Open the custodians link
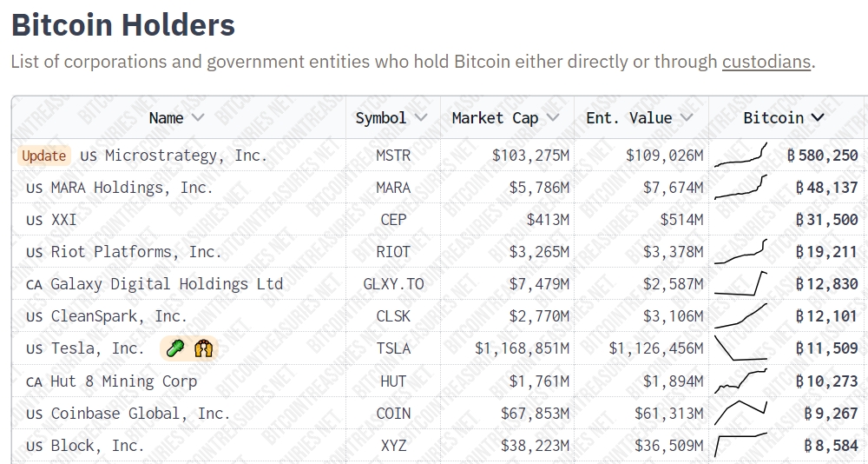Screen dimensions: 868x464 766,62
